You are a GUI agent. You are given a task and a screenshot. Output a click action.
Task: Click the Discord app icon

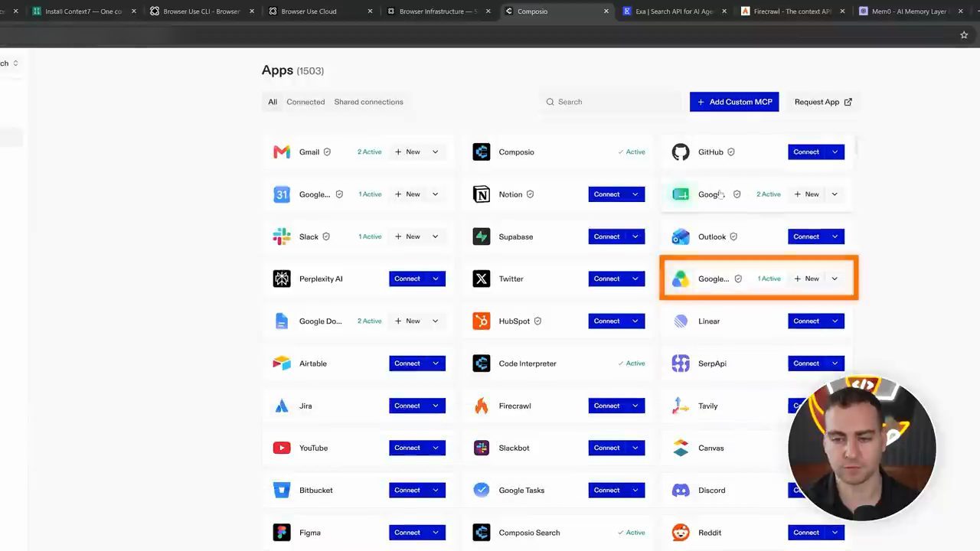[681, 491]
